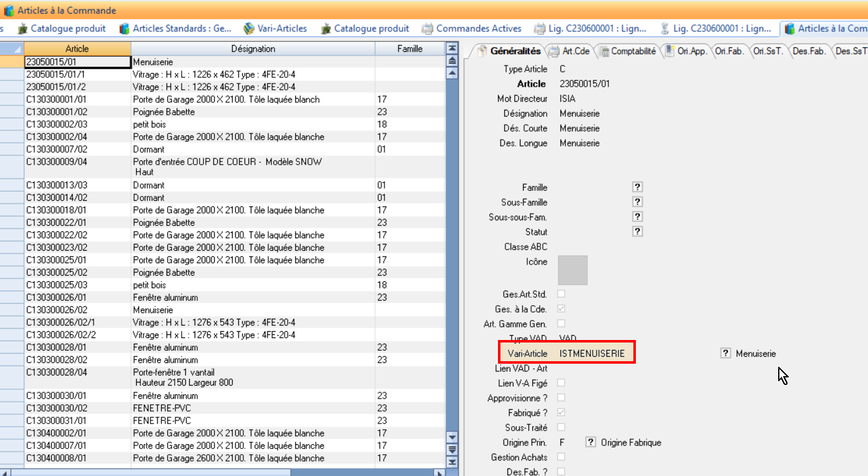Sort grid by the Article column header
Screen dimensions: 868x476
pyautogui.click(x=77, y=49)
